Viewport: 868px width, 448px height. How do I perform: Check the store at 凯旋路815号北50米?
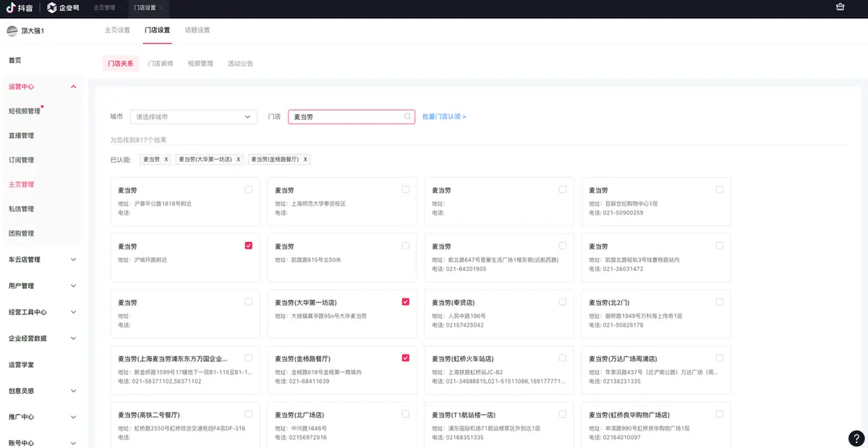pyautogui.click(x=406, y=246)
